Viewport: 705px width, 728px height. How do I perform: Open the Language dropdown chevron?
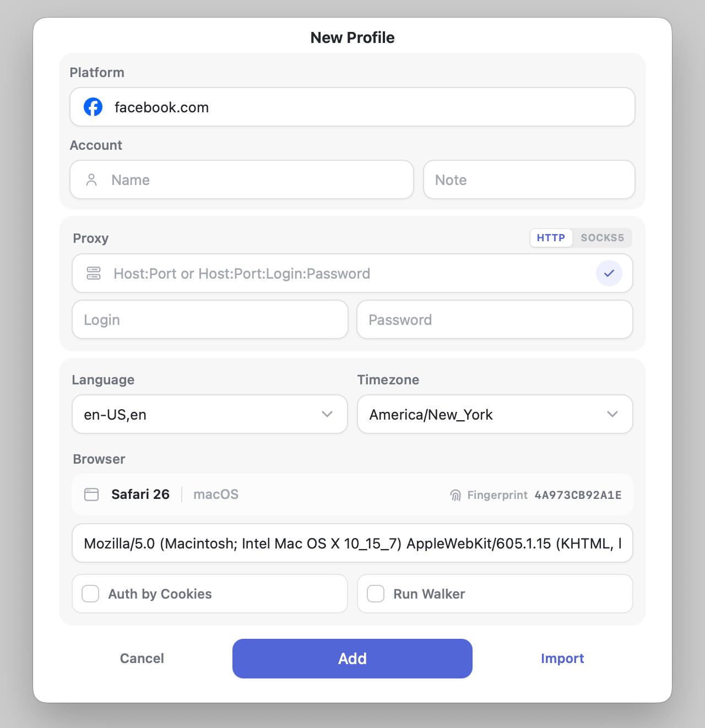pyautogui.click(x=327, y=414)
